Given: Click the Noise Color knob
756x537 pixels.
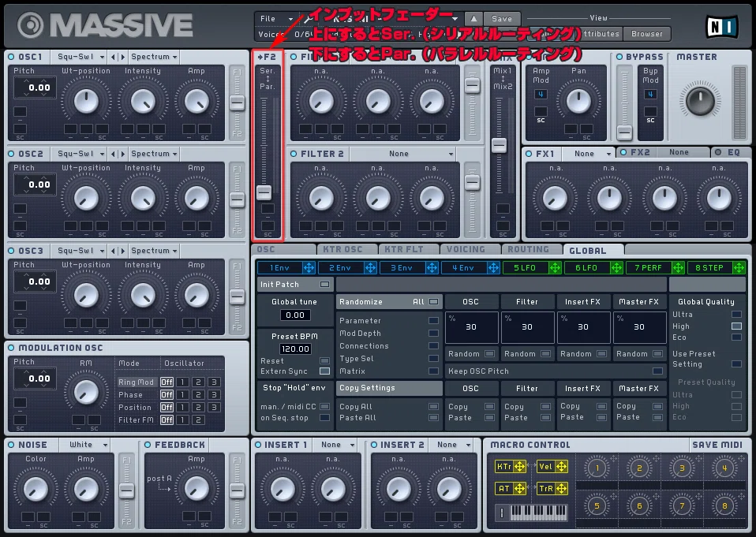Looking at the screenshot, I should [36, 490].
